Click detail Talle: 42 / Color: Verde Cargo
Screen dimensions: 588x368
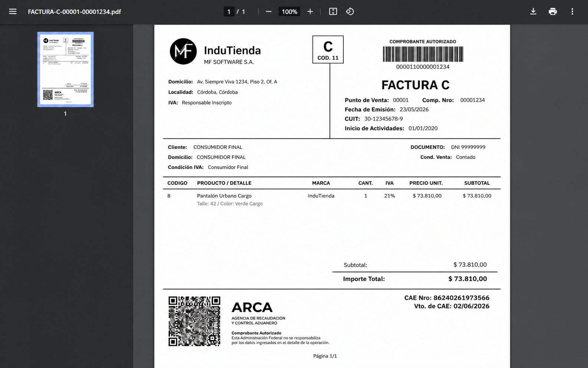(230, 204)
